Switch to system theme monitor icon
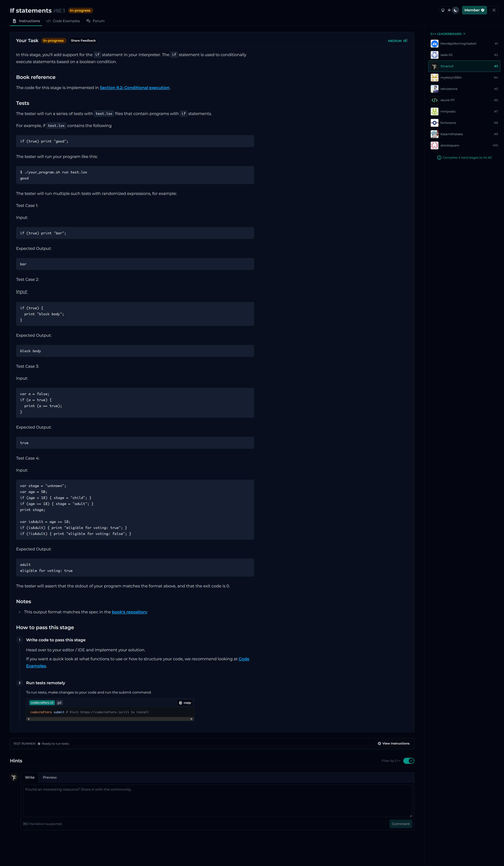The width and height of the screenshot is (504, 866). [x=443, y=10]
